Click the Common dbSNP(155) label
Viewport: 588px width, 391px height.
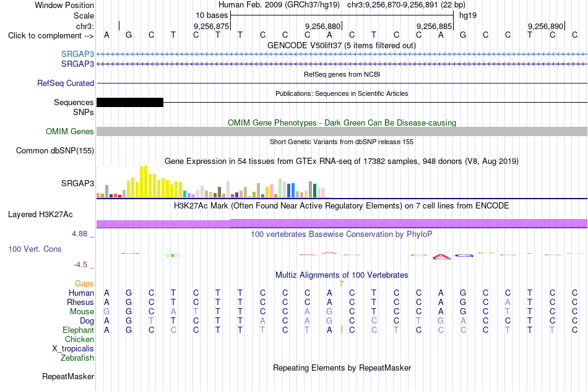pos(54,151)
